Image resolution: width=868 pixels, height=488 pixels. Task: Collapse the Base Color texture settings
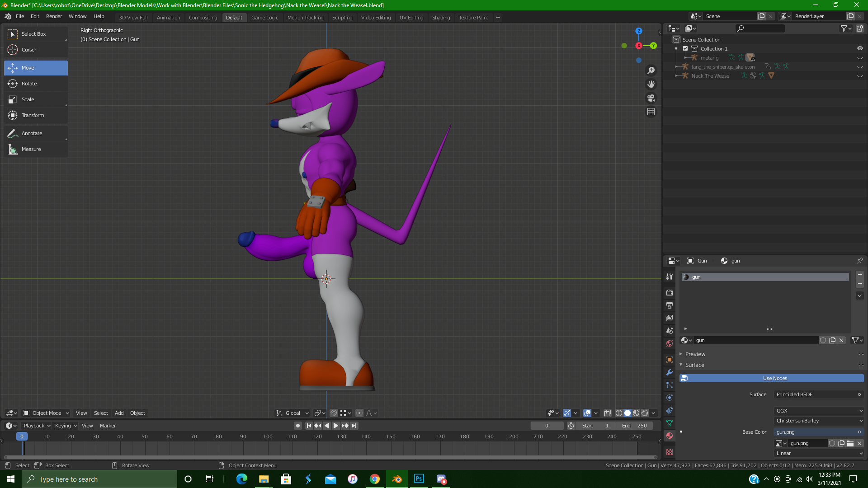[681, 432]
